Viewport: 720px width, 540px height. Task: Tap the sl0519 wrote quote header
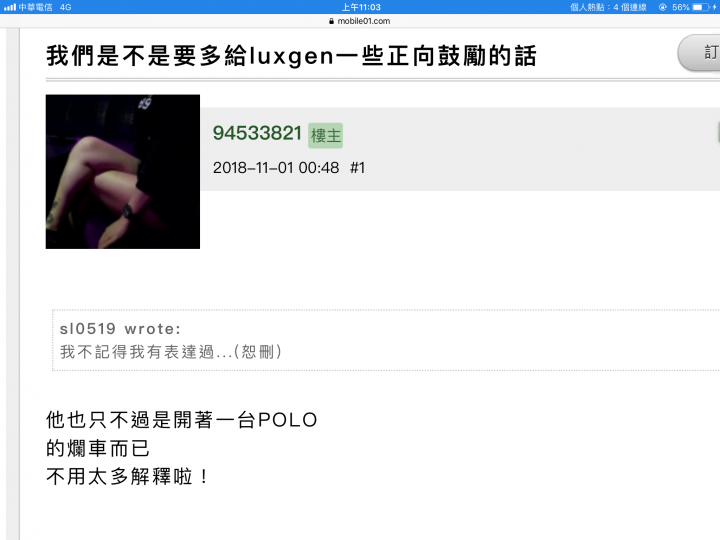(x=120, y=329)
